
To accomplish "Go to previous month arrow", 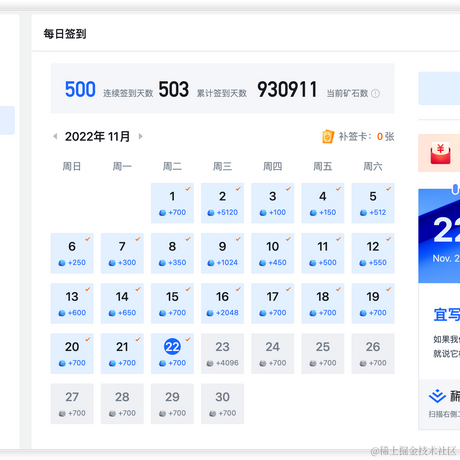I will [x=55, y=136].
